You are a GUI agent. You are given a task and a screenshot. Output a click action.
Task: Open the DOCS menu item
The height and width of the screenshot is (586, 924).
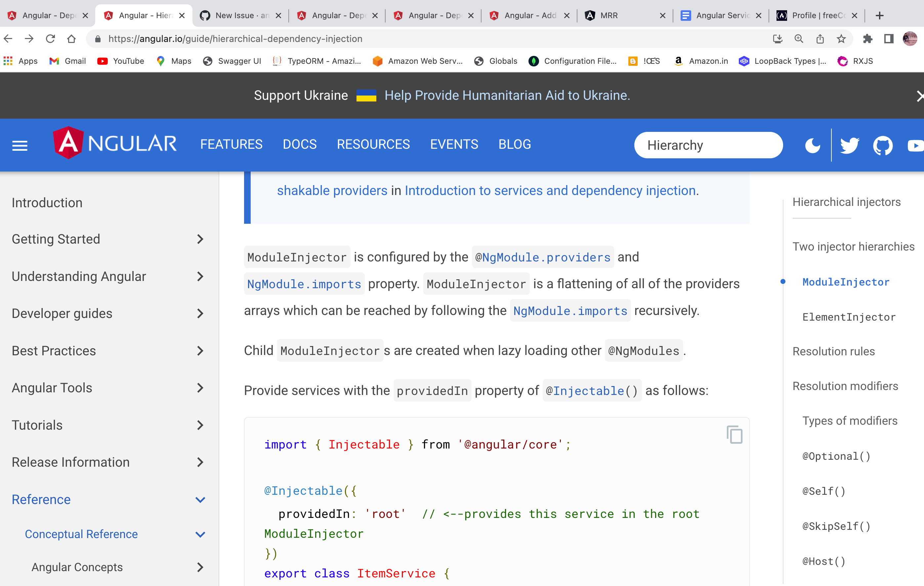point(300,144)
